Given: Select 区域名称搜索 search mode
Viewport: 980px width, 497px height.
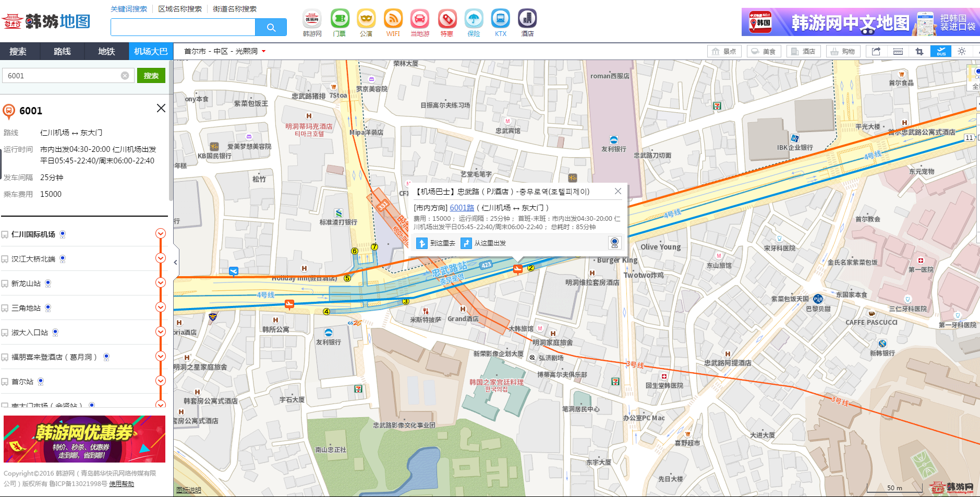Looking at the screenshot, I should point(180,9).
